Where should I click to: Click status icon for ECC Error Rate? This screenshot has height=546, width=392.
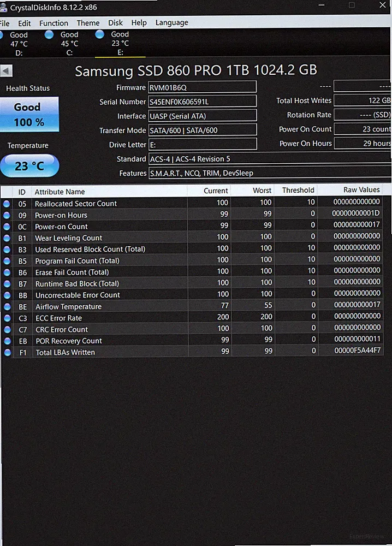tap(7, 318)
